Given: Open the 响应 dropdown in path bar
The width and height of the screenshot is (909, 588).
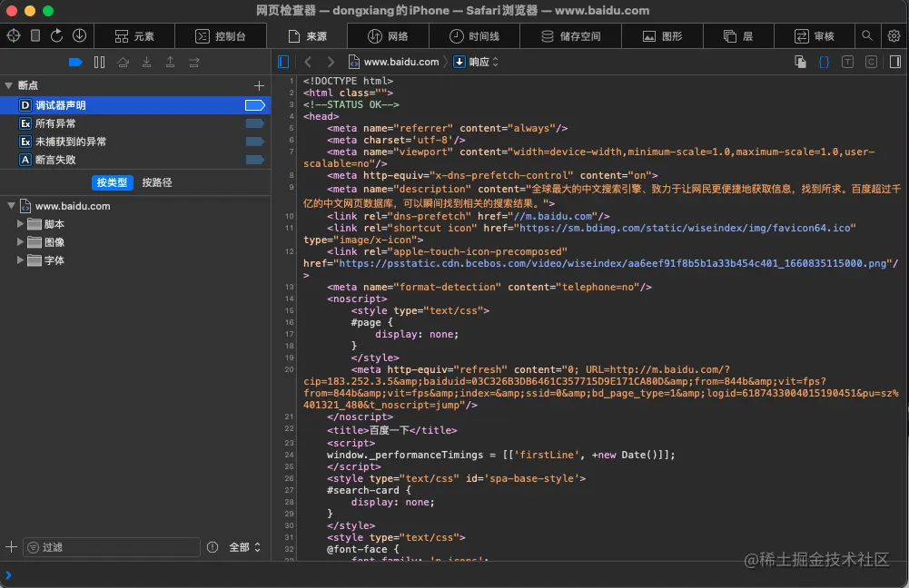Looking at the screenshot, I should 478,62.
